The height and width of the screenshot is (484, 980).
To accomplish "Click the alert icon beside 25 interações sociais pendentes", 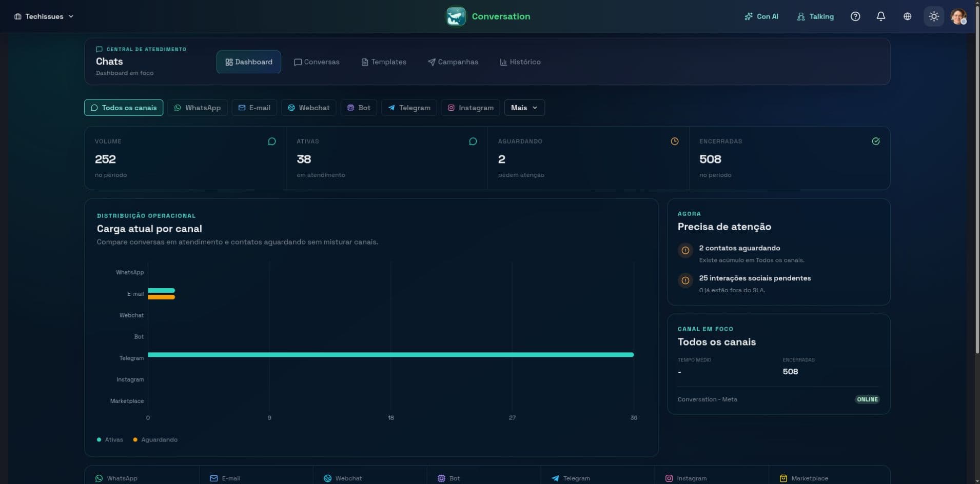I will point(685,280).
